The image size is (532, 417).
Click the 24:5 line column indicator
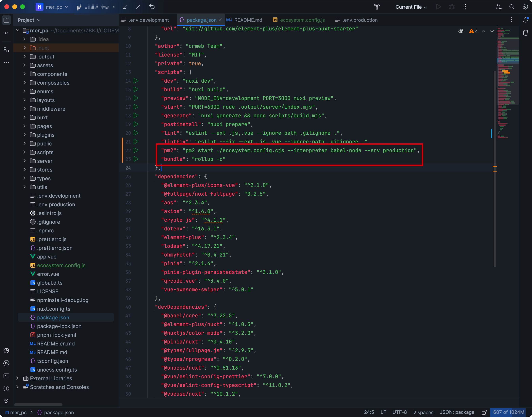369,412
